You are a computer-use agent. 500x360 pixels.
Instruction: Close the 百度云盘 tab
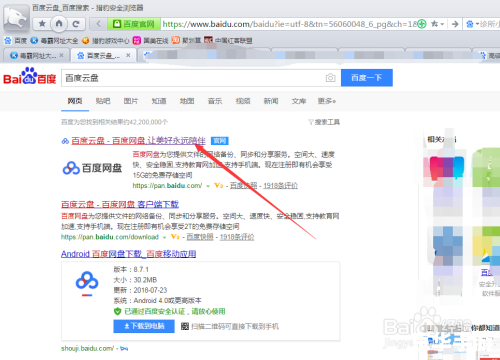click(x=128, y=55)
